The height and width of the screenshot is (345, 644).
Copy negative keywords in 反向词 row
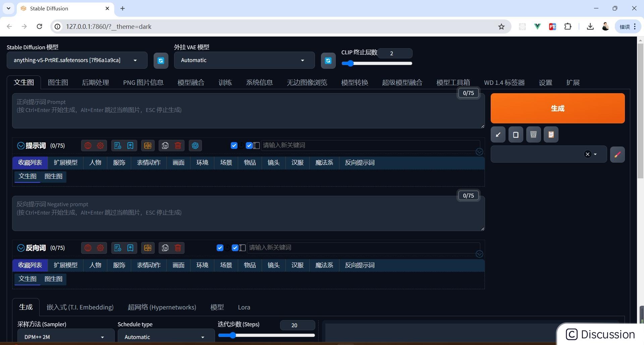pyautogui.click(x=165, y=248)
